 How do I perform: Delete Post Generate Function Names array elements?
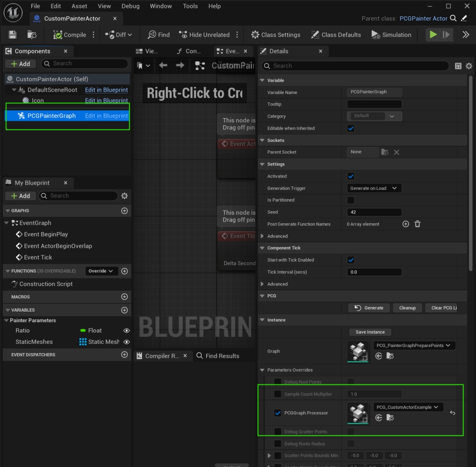pyautogui.click(x=417, y=224)
